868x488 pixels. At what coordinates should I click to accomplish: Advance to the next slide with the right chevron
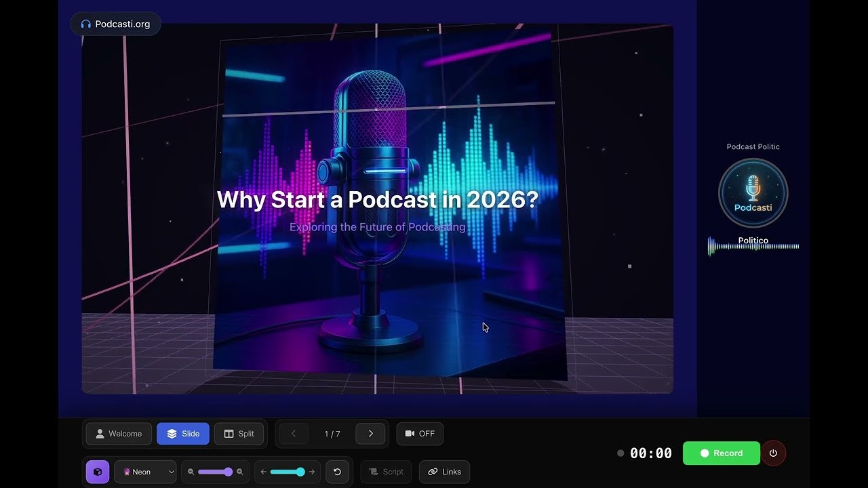point(370,434)
